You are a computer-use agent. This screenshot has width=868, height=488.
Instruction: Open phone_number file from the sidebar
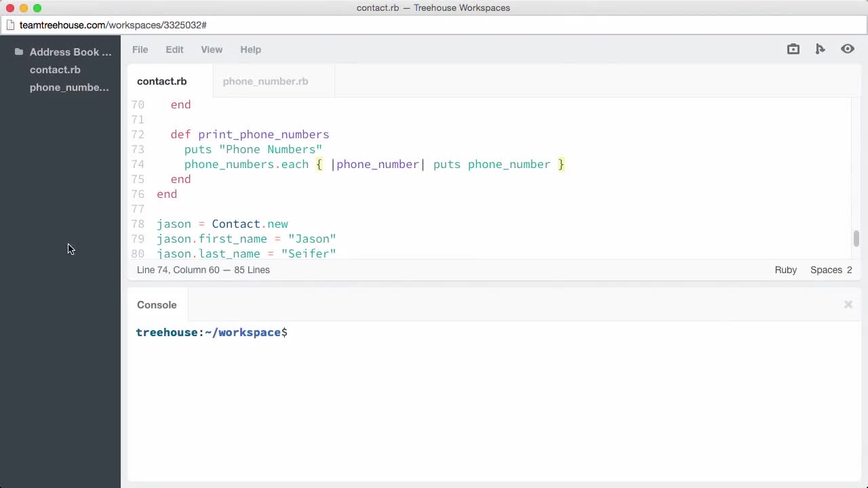69,87
